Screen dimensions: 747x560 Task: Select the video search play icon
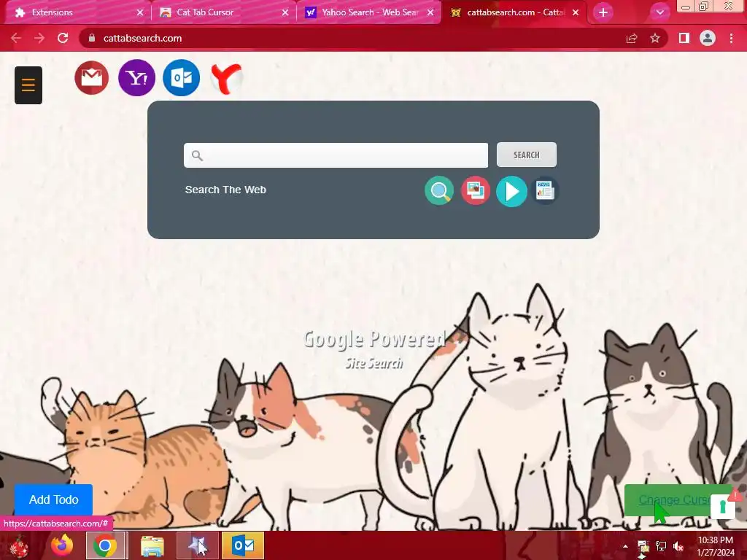coord(511,191)
